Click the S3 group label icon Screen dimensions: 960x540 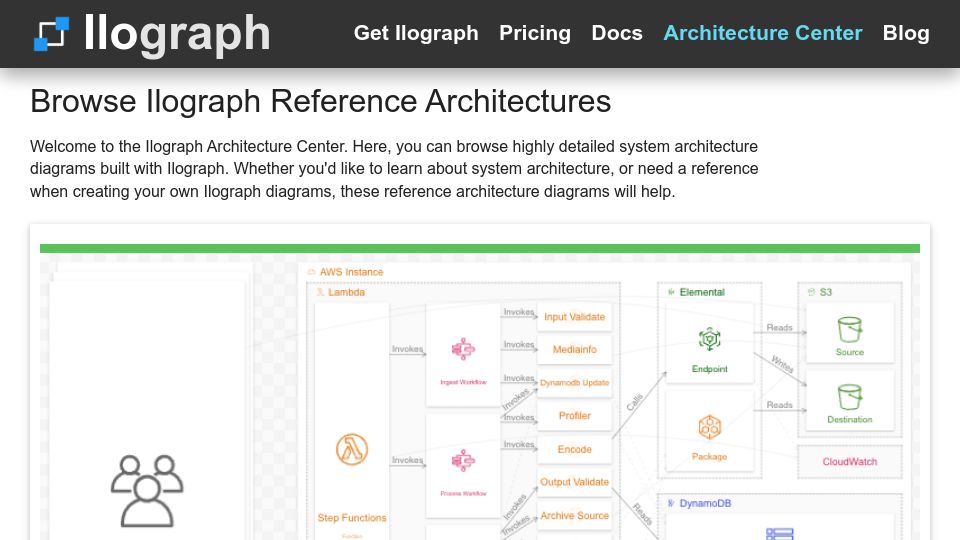pos(811,292)
